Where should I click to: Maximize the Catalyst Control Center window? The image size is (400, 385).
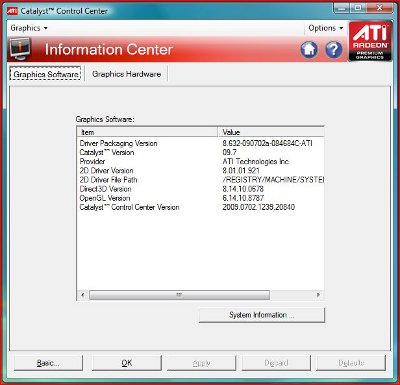coord(358,8)
